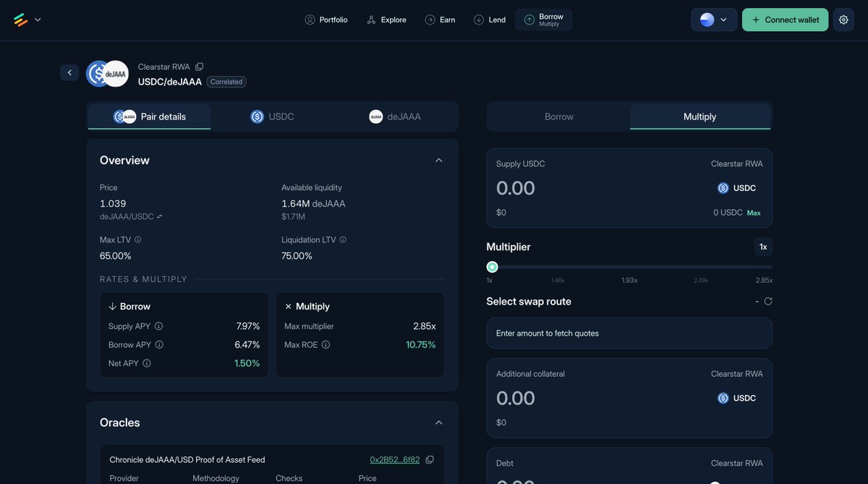The width and height of the screenshot is (868, 484).
Task: Click the Correlated badge
Action: point(226,82)
